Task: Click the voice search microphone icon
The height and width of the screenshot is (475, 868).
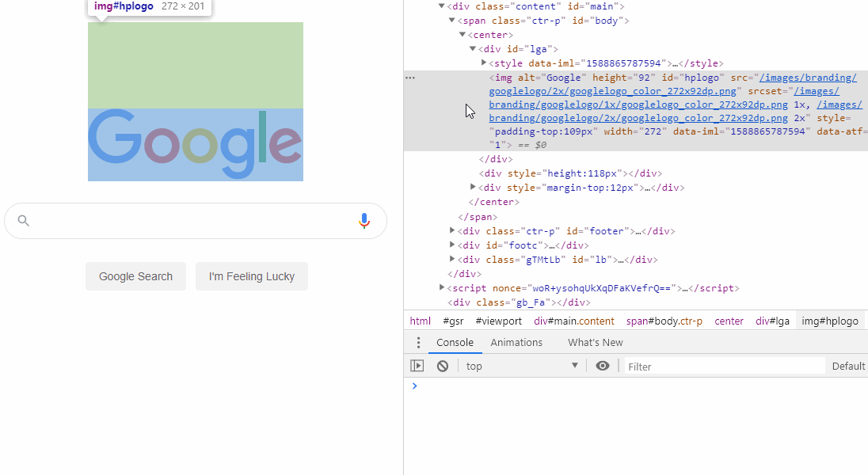Action: coord(364,221)
